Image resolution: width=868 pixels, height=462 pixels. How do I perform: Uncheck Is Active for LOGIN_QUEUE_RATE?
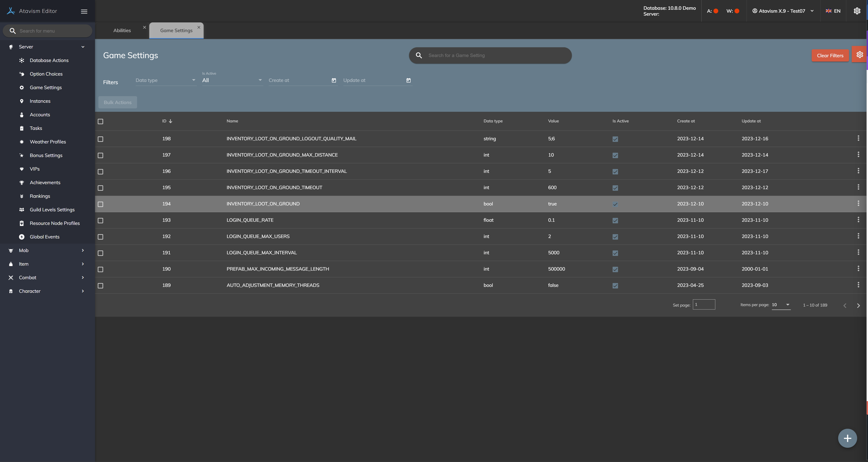click(x=615, y=220)
